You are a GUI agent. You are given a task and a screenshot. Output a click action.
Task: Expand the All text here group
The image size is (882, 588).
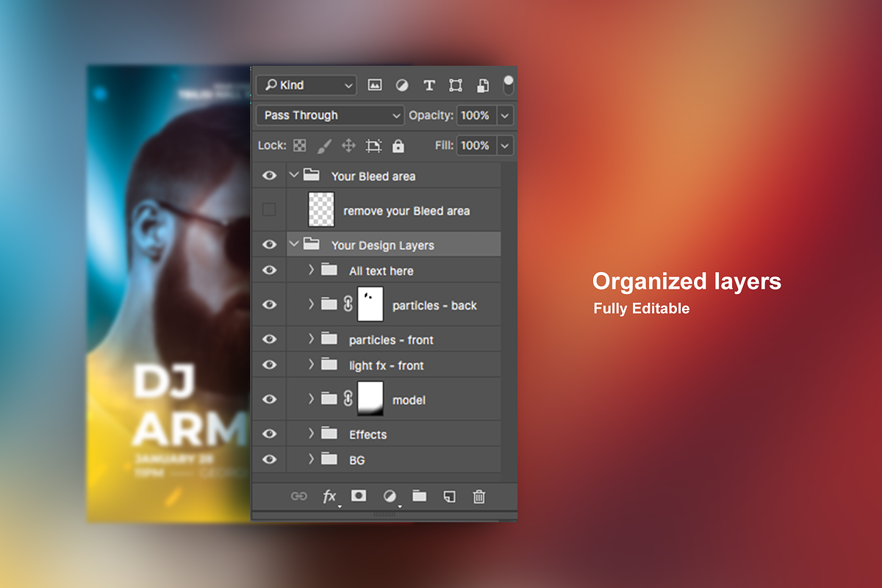tap(312, 270)
